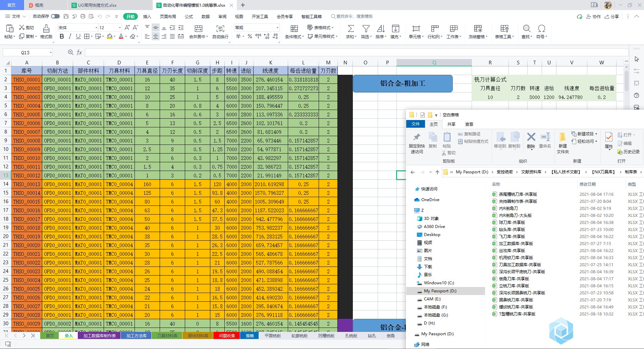
Task: Open the fill color dropdown arrow
Action: pyautogui.click(x=115, y=37)
